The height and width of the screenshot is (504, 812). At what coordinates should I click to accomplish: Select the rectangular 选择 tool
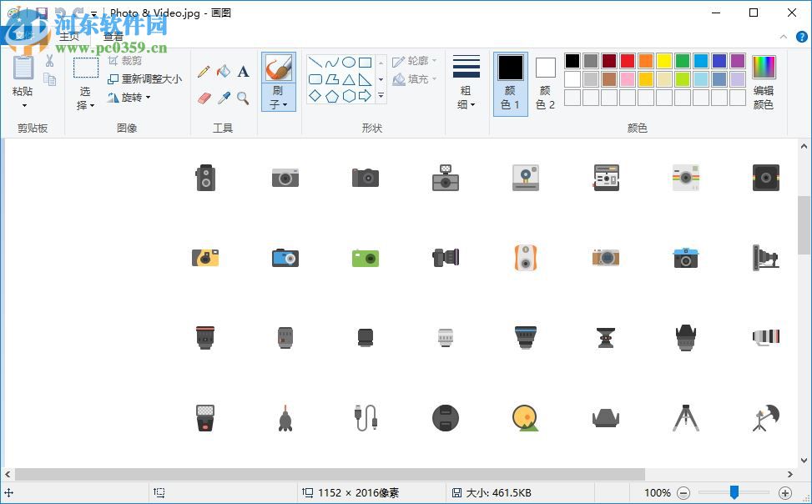coord(86,68)
